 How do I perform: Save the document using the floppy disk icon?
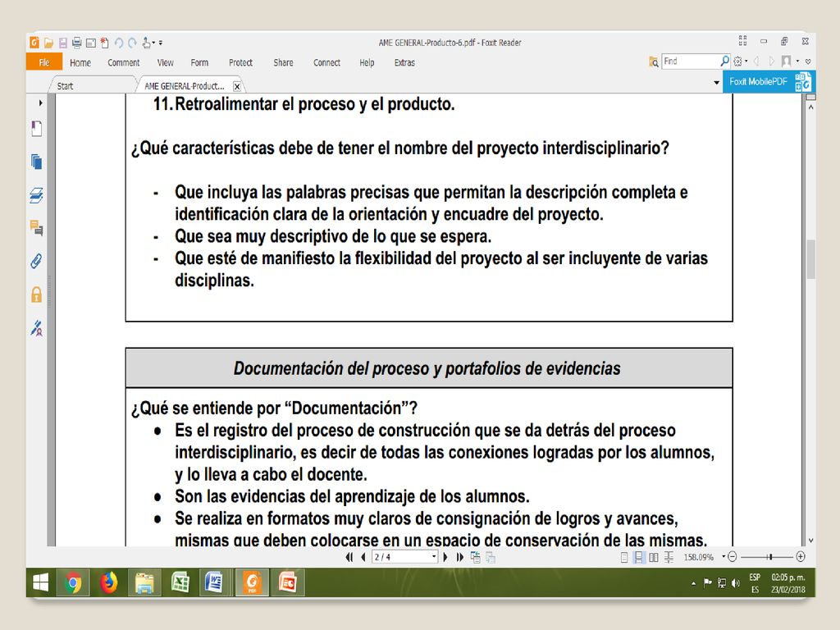click(x=62, y=43)
